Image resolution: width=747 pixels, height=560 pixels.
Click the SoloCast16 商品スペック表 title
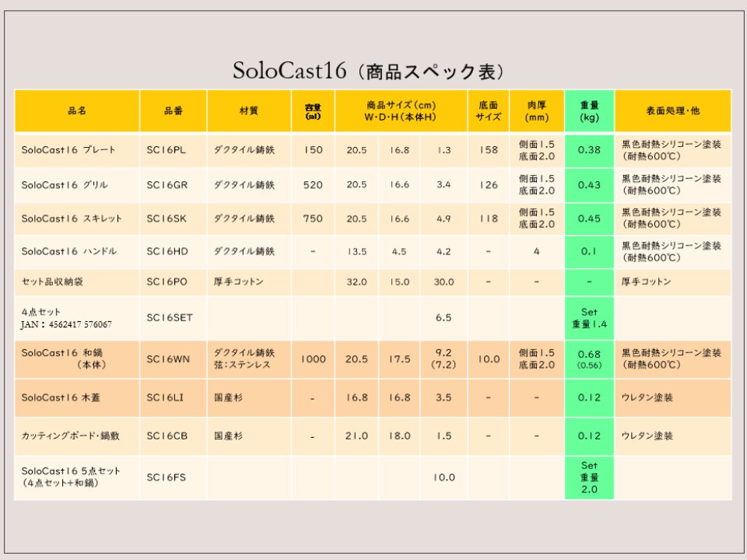click(368, 72)
